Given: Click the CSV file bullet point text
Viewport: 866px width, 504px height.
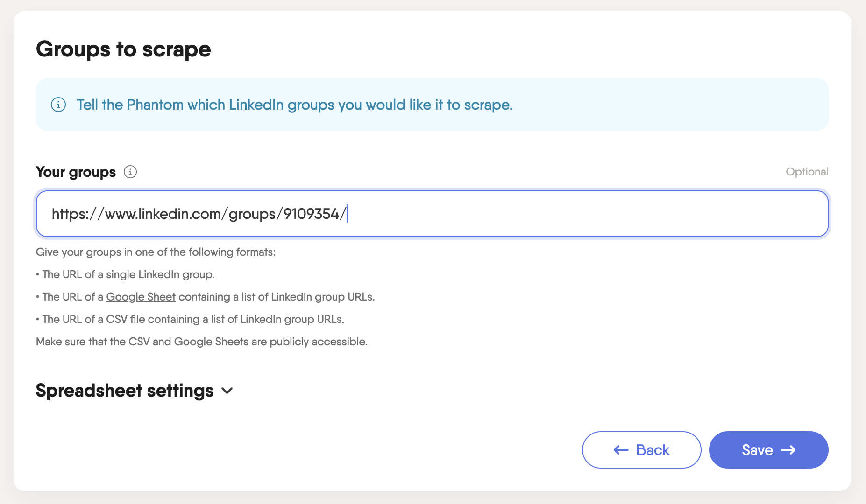Looking at the screenshot, I should click(x=193, y=319).
